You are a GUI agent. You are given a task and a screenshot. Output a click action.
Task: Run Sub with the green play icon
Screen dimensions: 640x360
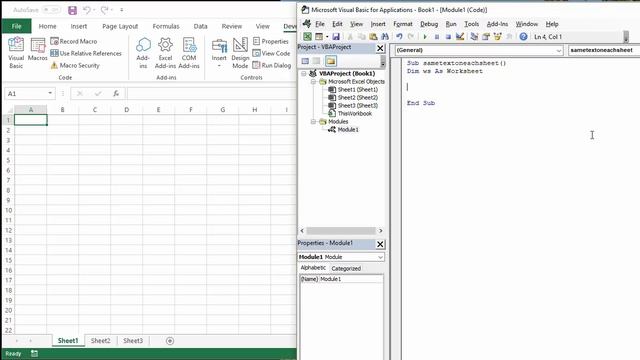point(425,37)
